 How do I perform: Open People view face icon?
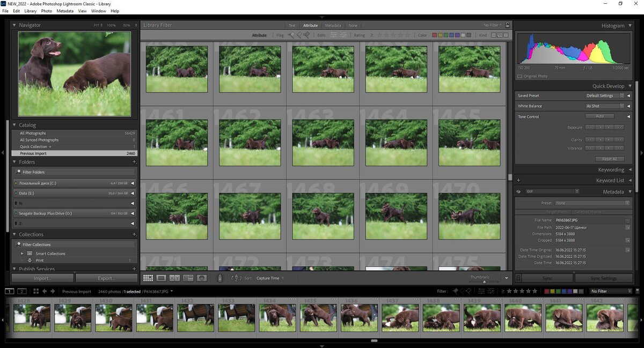pos(202,278)
